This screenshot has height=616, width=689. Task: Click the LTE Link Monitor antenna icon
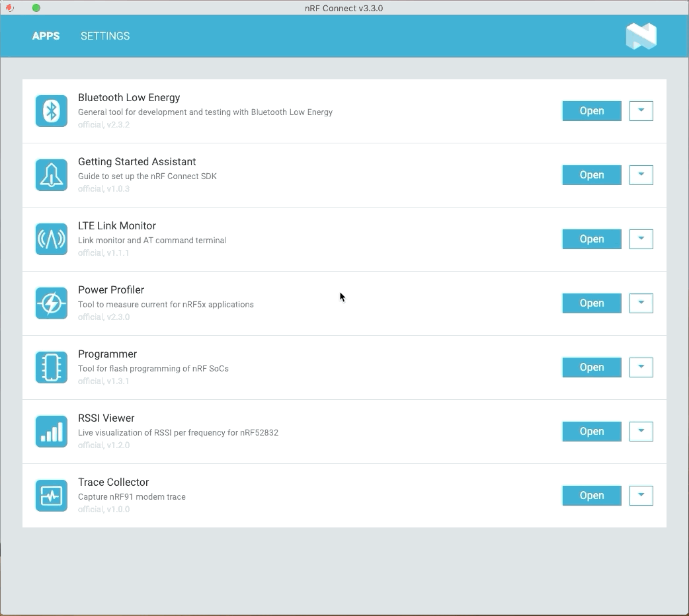pos(52,239)
